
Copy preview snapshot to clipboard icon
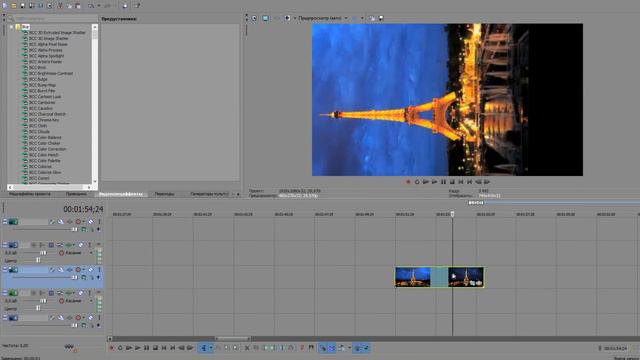point(372,18)
